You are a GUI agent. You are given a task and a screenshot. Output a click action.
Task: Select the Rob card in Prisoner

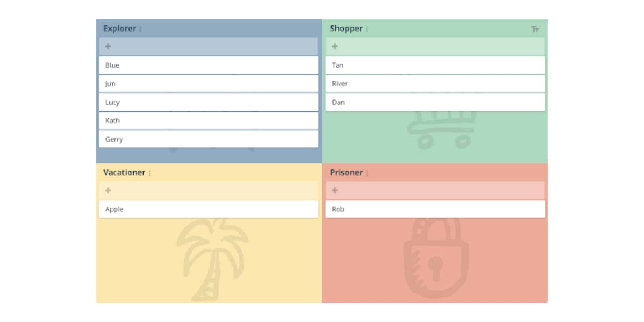click(435, 209)
